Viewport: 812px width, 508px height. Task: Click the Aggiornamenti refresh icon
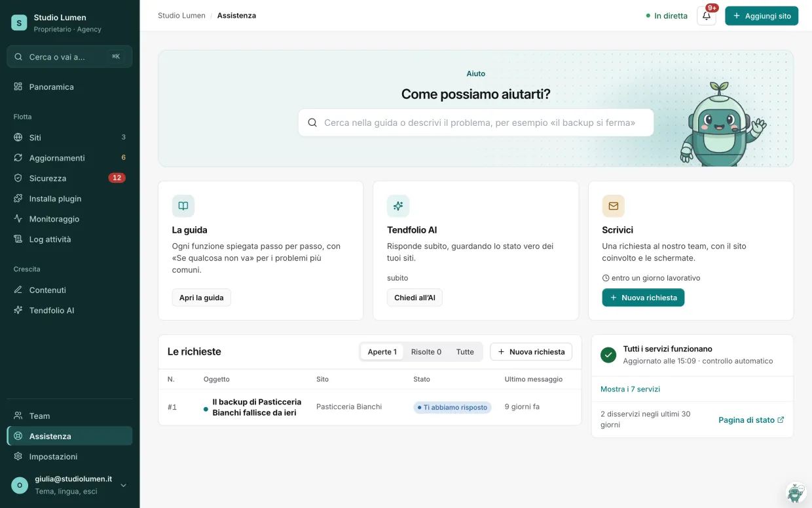click(18, 158)
